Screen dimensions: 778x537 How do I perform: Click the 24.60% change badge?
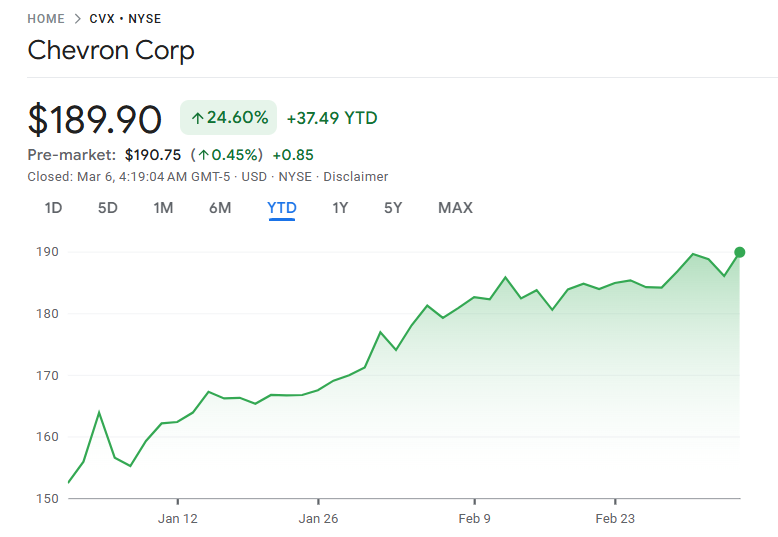pyautogui.click(x=228, y=118)
